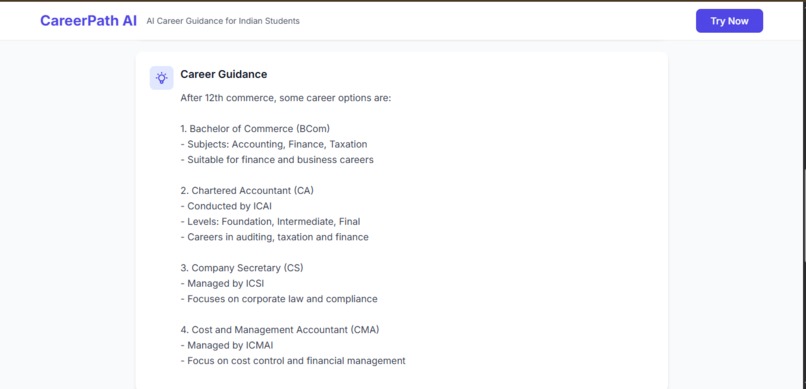Viewport: 806px width, 389px height.
Task: Select the tagline "AI Career Guidance for Indian Students"
Action: click(x=223, y=21)
